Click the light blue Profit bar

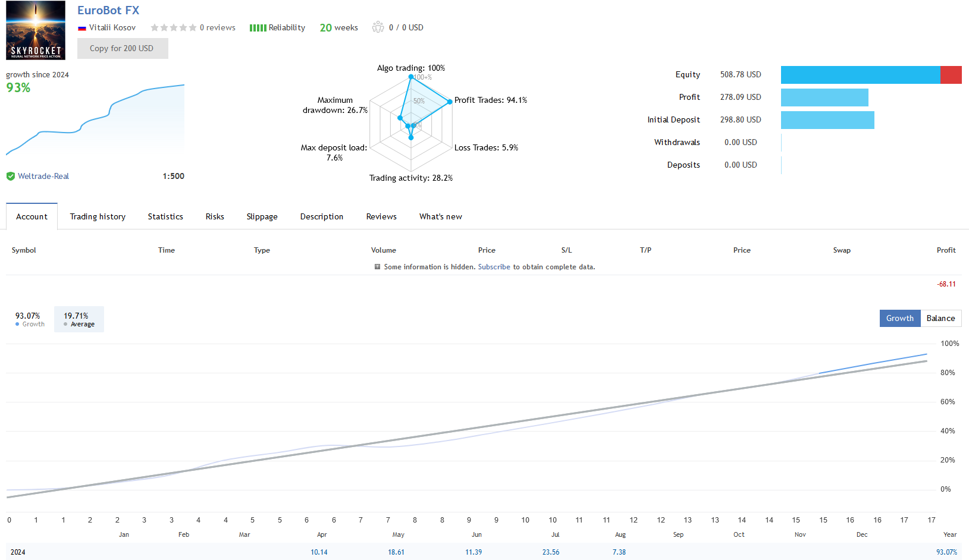pos(824,97)
